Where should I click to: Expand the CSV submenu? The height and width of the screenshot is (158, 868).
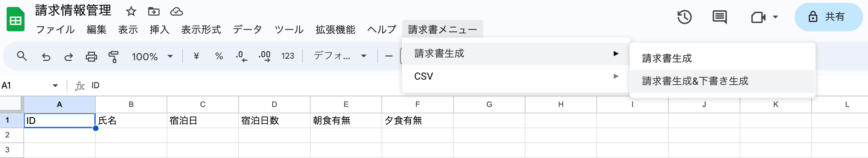pyautogui.click(x=516, y=76)
